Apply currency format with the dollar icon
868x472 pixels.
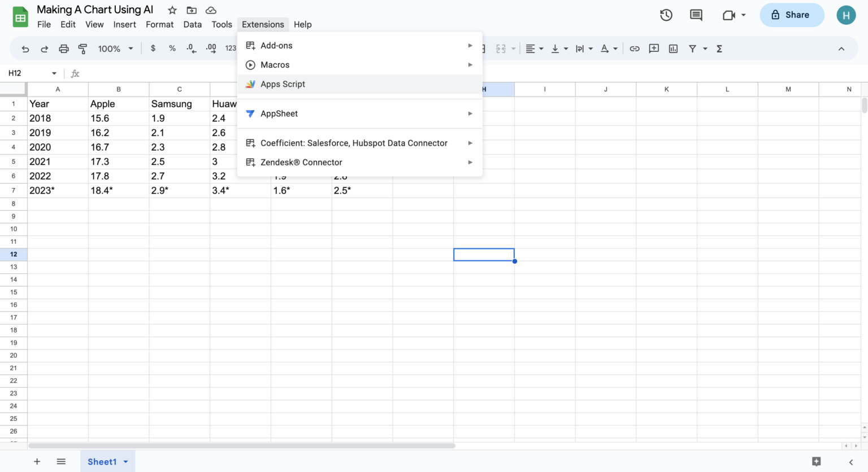click(x=153, y=49)
